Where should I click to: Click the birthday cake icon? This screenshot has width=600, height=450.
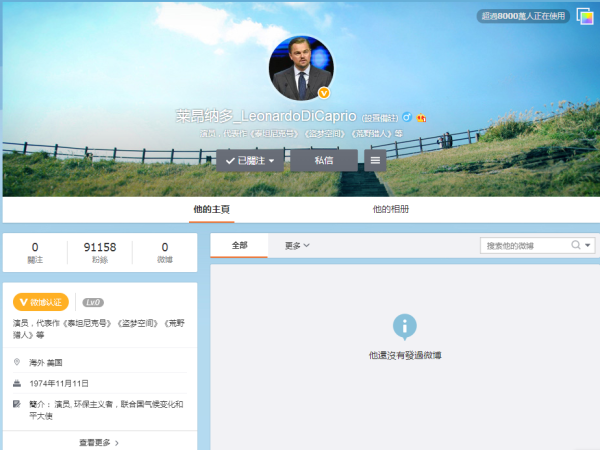[x=17, y=383]
